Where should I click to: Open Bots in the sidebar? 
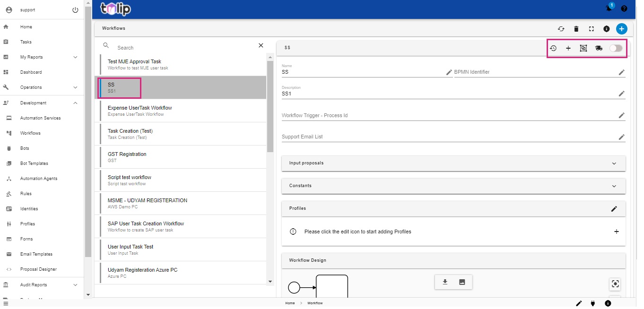42,148
